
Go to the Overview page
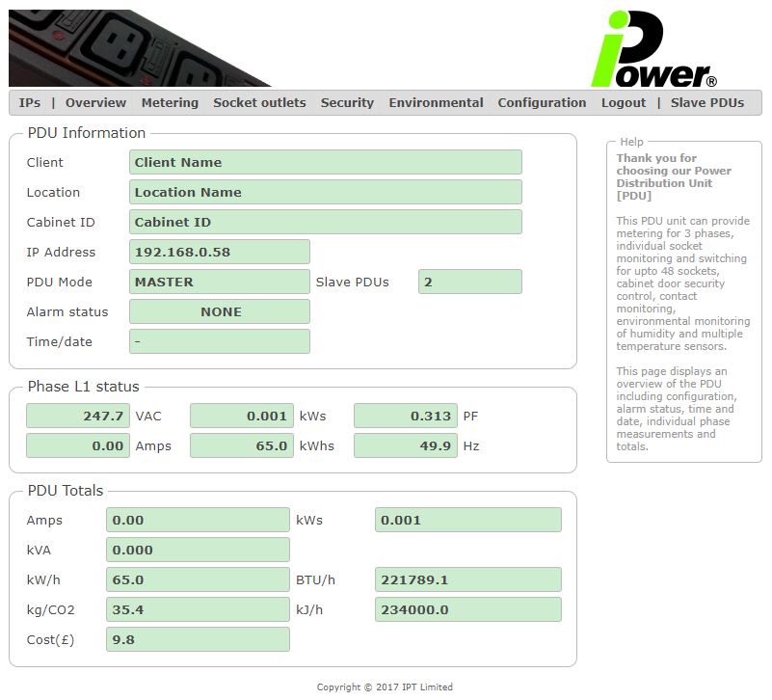tap(95, 103)
